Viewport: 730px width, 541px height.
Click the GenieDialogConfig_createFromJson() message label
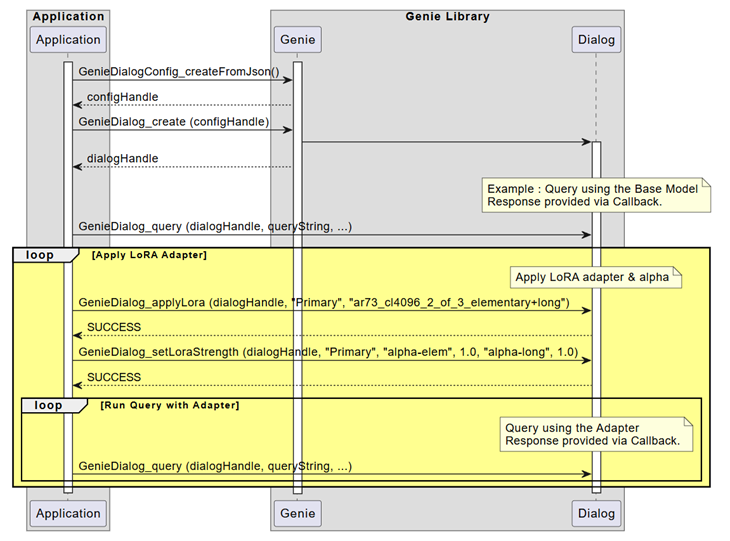178,72
